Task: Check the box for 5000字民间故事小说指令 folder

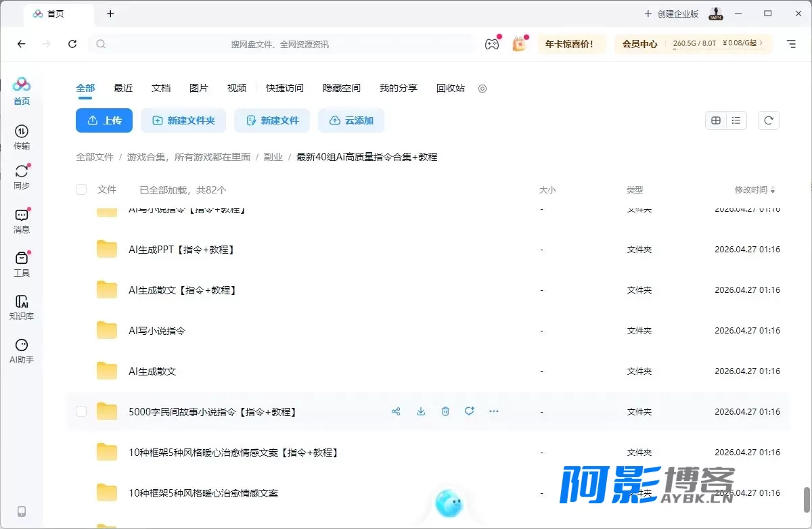Action: pyautogui.click(x=81, y=411)
